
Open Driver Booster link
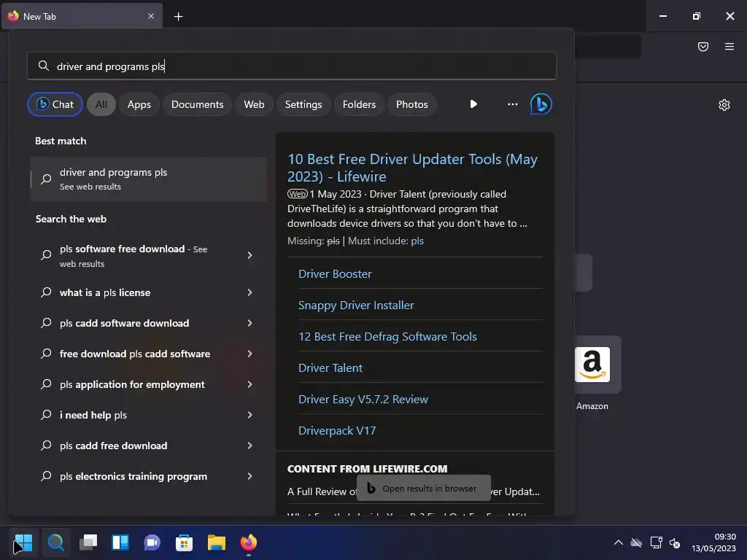click(335, 274)
